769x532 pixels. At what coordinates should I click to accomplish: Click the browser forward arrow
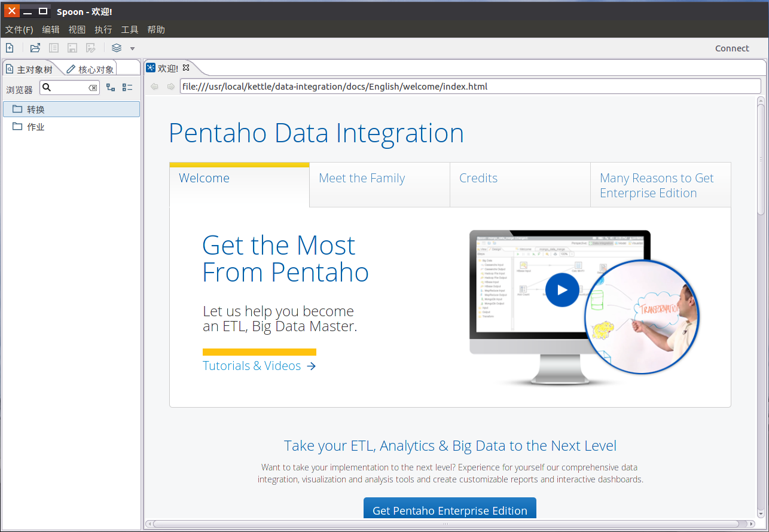[171, 87]
